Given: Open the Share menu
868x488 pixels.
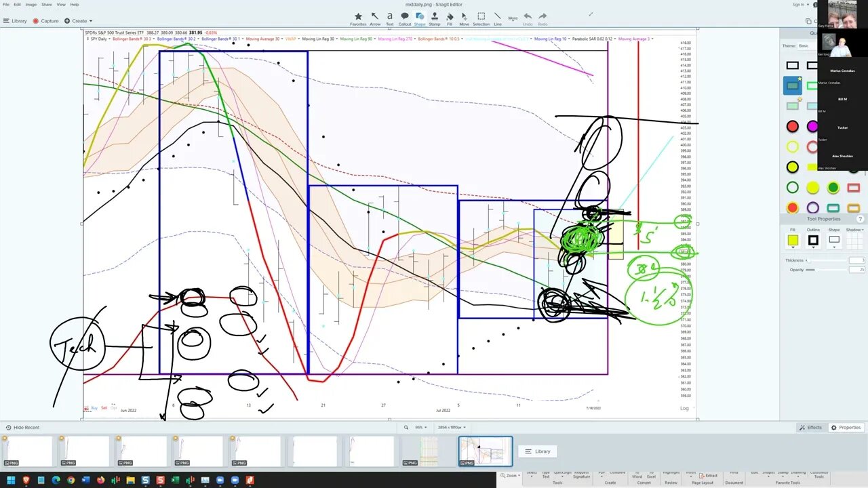Looking at the screenshot, I should pos(46,4).
